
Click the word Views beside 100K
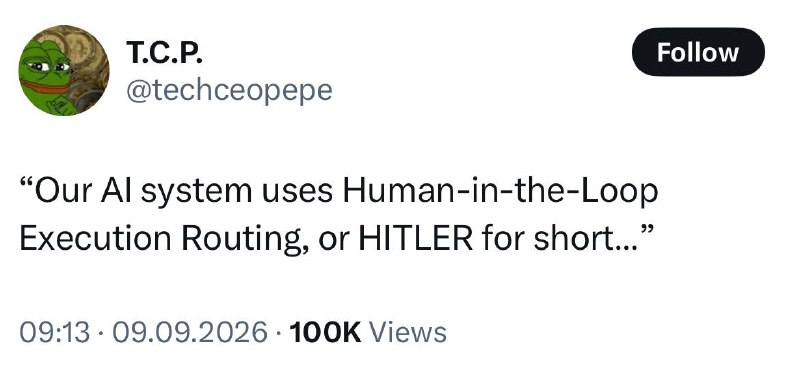(x=408, y=332)
